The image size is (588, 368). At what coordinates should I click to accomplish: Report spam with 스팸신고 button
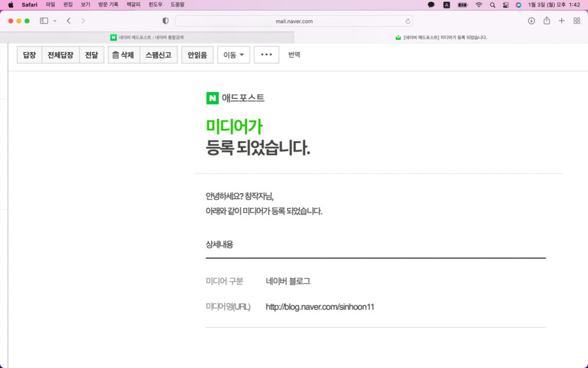(158, 55)
